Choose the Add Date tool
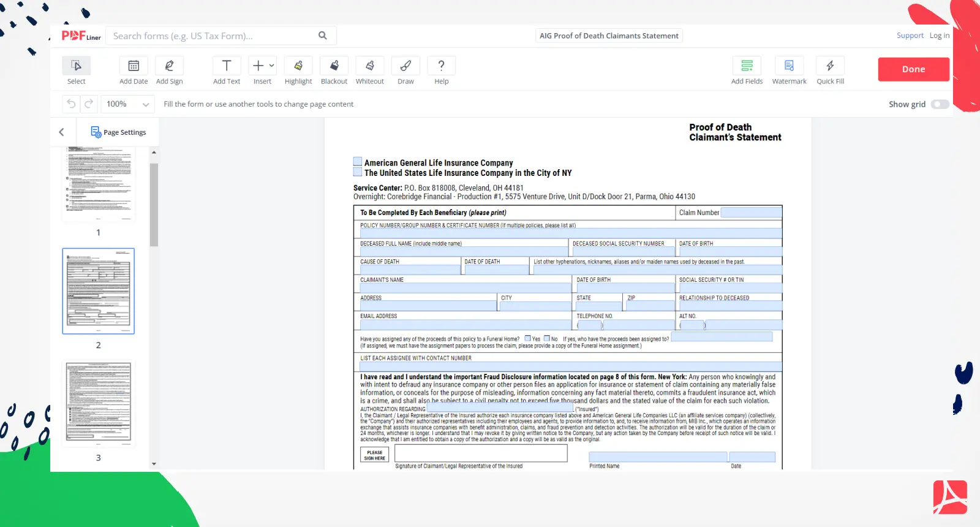 134,71
